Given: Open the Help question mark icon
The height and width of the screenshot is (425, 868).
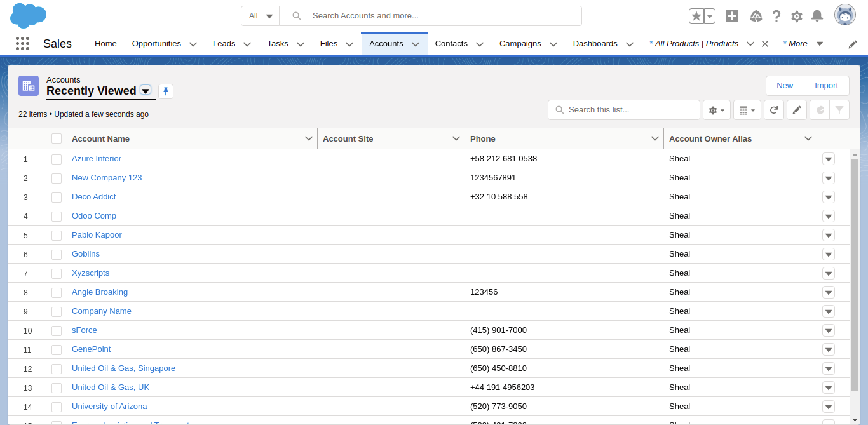Looking at the screenshot, I should [x=776, y=16].
